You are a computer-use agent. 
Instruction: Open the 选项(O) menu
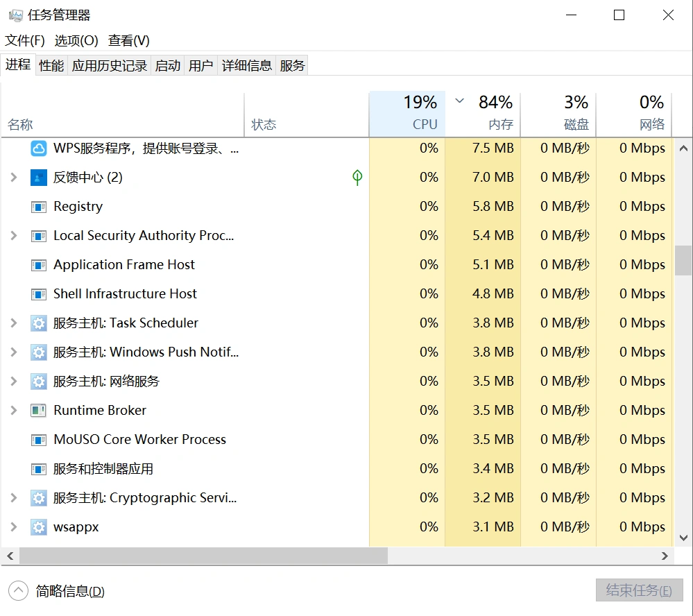point(76,41)
